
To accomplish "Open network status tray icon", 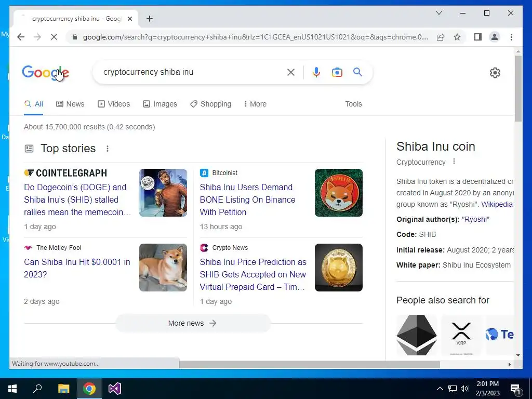I will (x=453, y=389).
